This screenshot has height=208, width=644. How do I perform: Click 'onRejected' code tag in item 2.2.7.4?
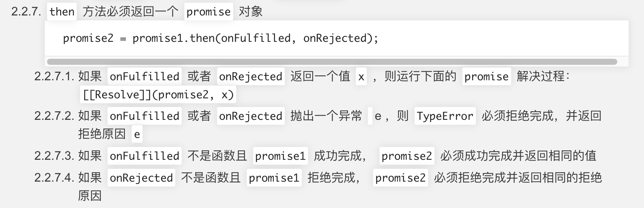click(x=141, y=177)
